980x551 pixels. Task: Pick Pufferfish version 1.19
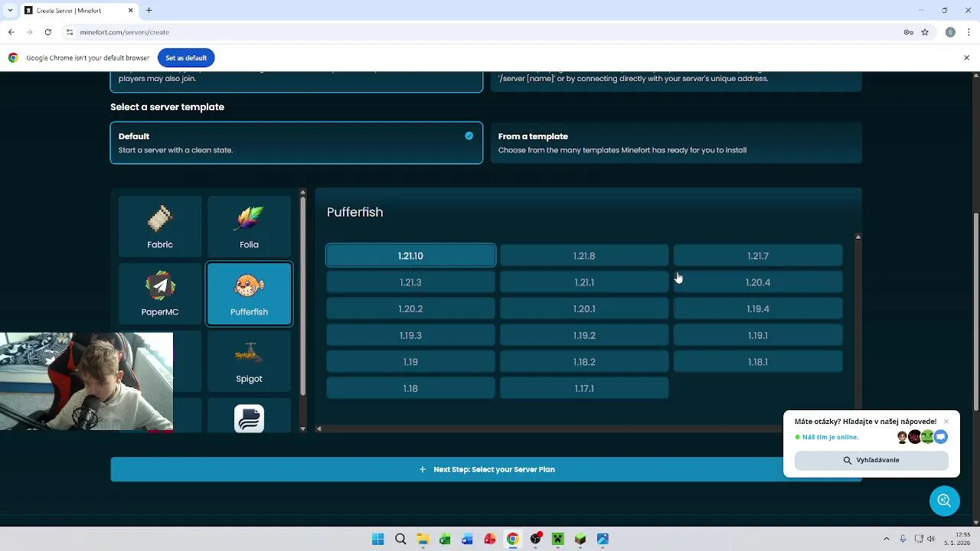coord(410,362)
